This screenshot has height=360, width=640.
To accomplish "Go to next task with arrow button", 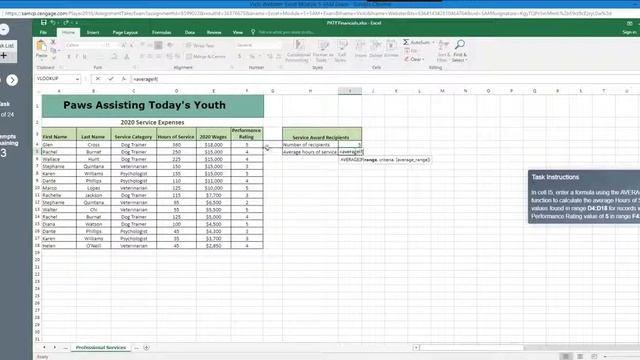I will tap(12, 80).
